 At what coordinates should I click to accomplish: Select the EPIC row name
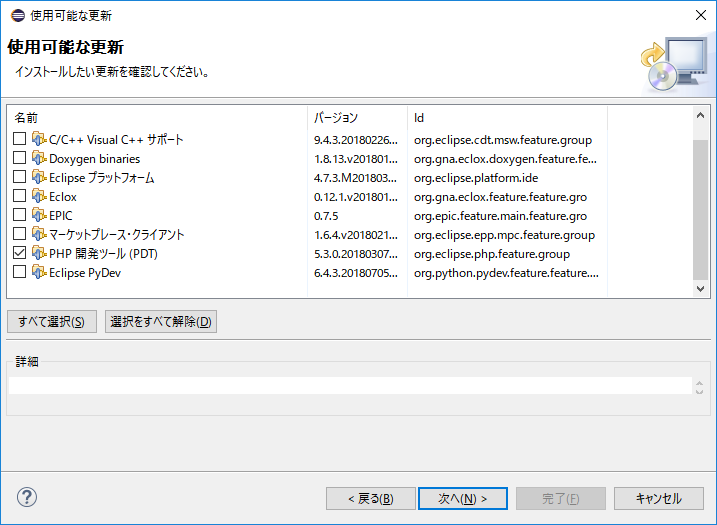point(60,215)
